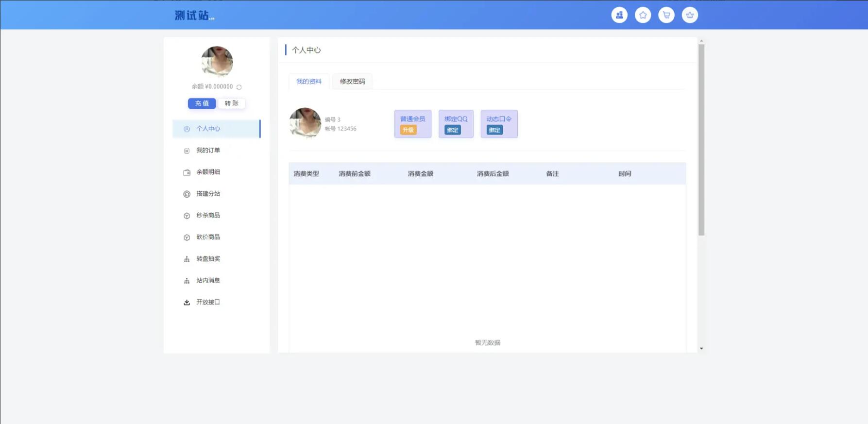868x424 pixels.
Task: Click the 个人中心 page heading
Action: pos(306,50)
